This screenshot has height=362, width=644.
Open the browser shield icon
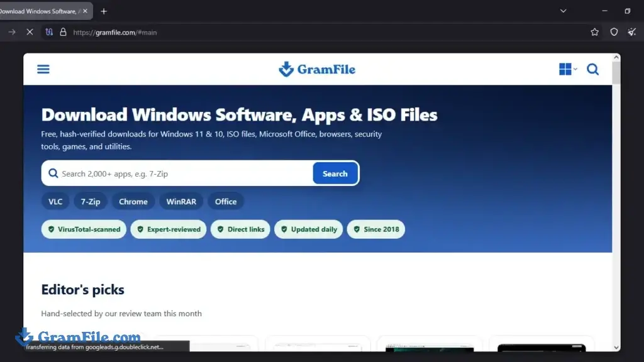[614, 32]
